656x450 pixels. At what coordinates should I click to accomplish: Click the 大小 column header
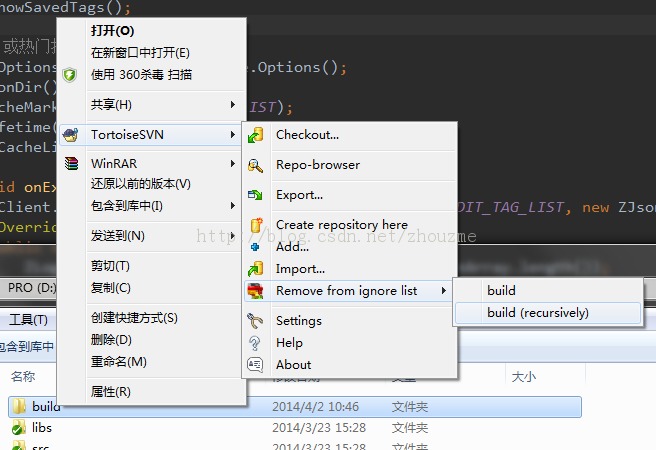coord(523,376)
